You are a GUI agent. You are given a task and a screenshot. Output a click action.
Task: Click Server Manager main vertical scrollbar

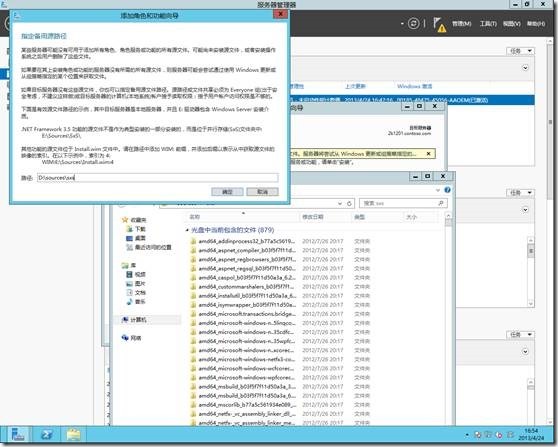(x=550, y=122)
